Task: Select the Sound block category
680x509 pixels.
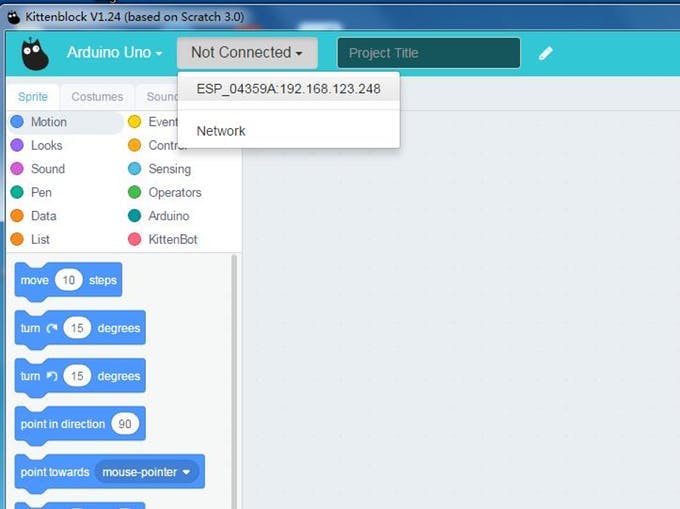Action: (38, 169)
